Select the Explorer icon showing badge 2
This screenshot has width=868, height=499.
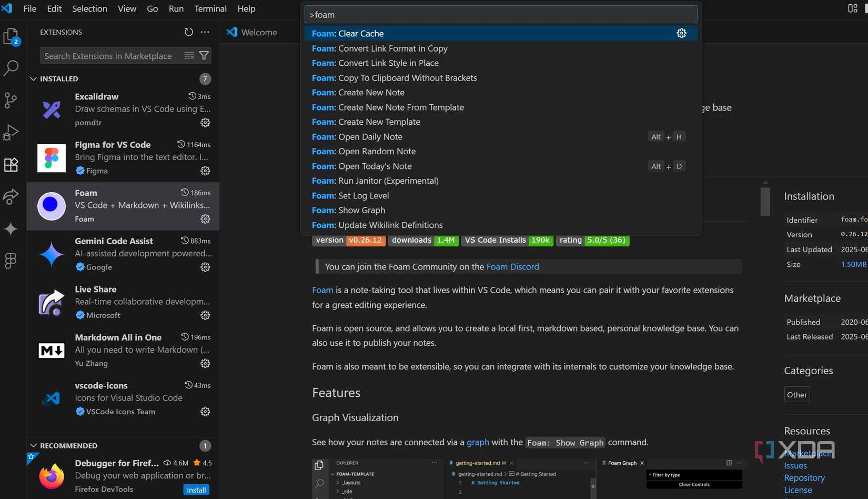(11, 36)
